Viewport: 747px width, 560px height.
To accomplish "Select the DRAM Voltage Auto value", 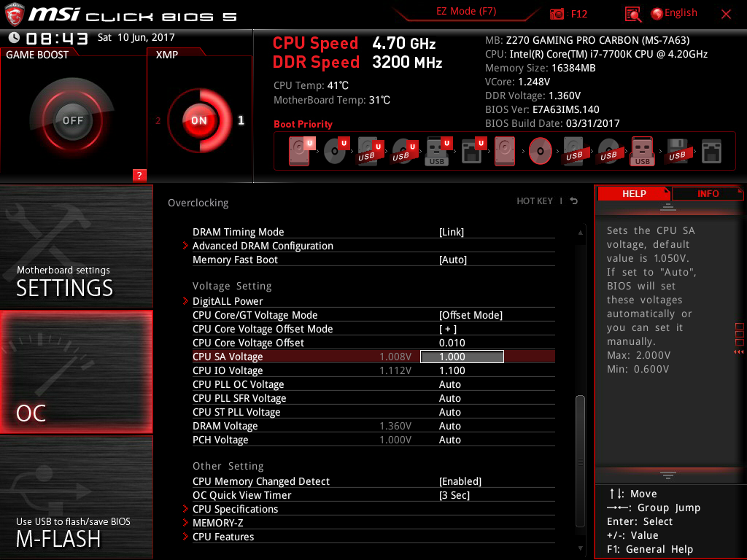I will (449, 426).
